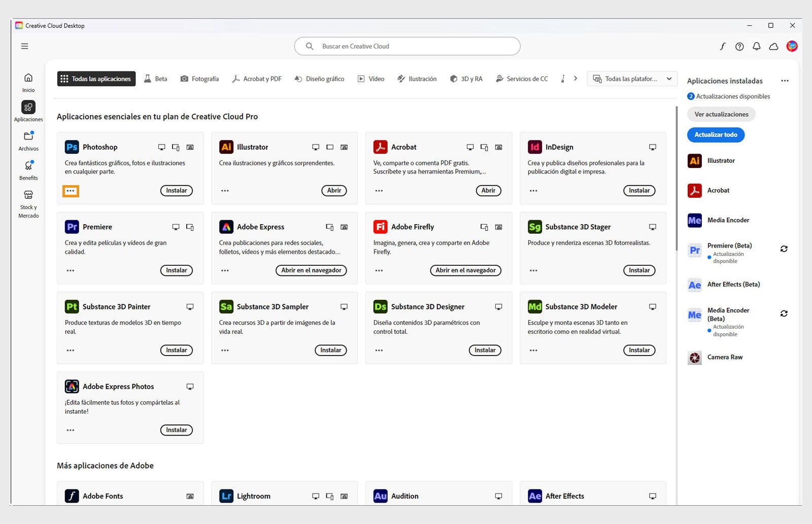Click the Substance 3D Modeler icon

534,306
